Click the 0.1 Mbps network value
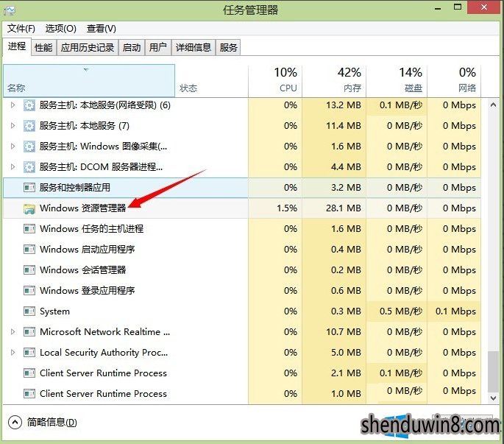The height and width of the screenshot is (444, 504). pos(455,311)
